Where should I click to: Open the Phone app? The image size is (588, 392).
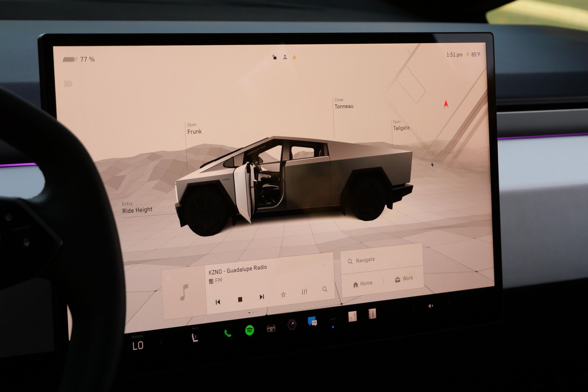[228, 333]
